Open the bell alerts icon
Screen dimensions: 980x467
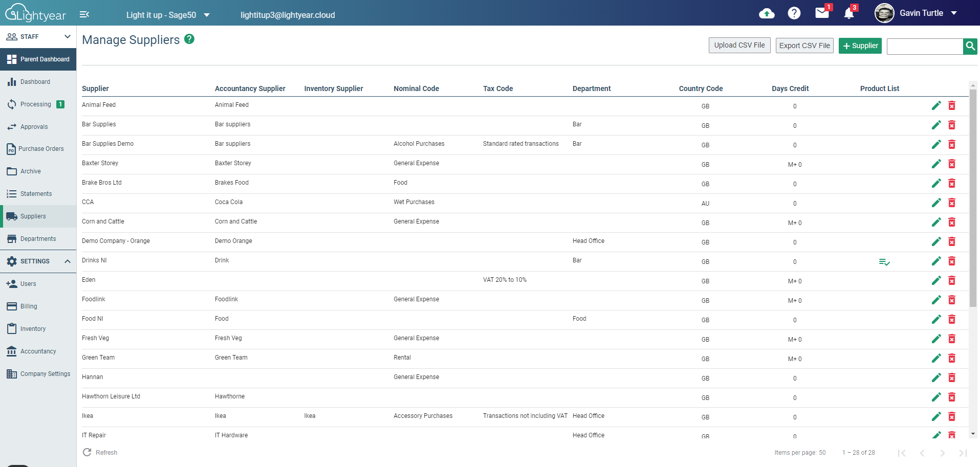pos(849,13)
